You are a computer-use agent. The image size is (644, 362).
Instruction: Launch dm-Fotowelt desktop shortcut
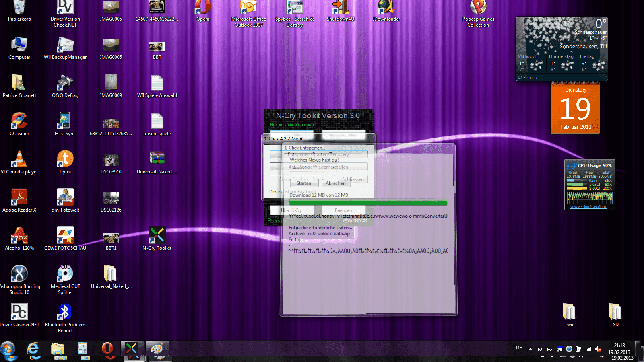click(65, 197)
